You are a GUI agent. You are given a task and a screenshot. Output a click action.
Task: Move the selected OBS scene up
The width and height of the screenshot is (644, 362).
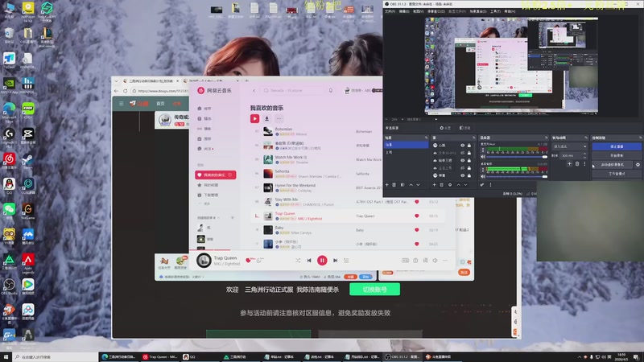coord(411,185)
